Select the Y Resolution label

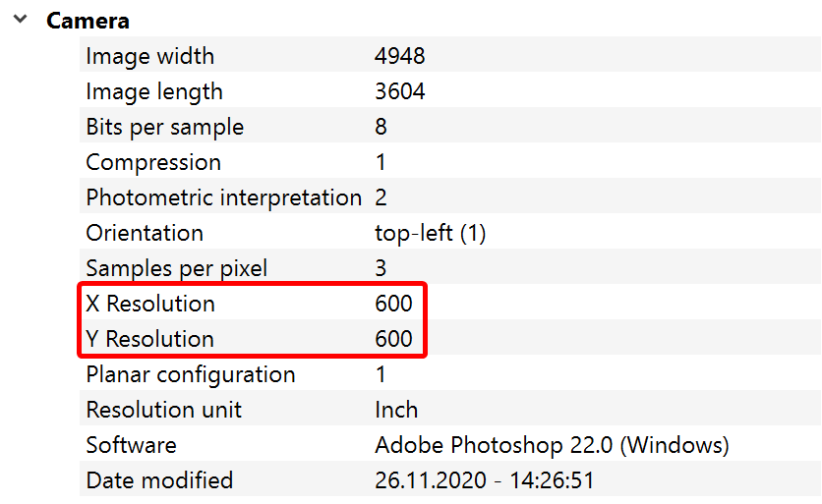tap(149, 339)
